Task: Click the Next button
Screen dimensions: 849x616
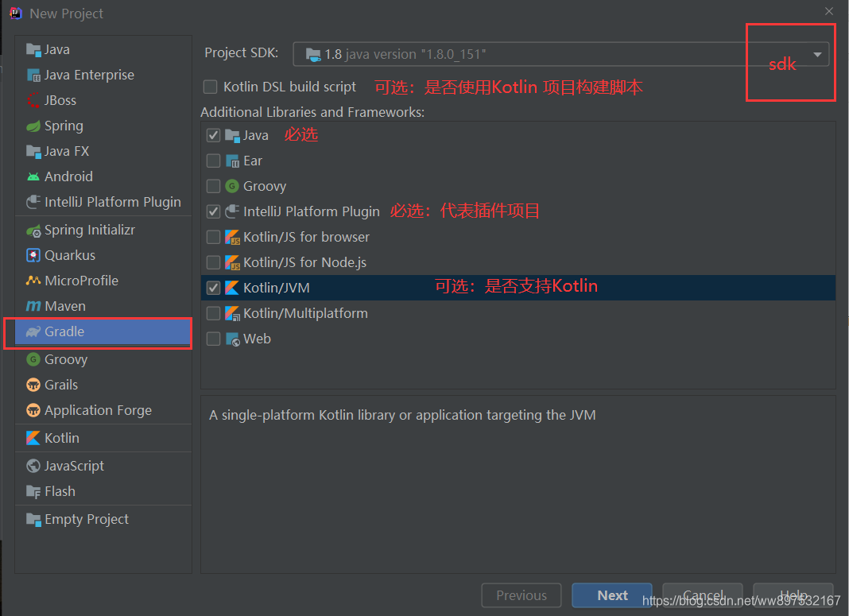Action: point(612,595)
